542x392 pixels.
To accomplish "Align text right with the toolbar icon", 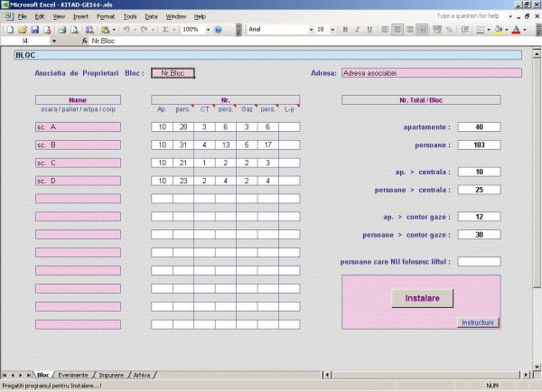I will 409,30.
